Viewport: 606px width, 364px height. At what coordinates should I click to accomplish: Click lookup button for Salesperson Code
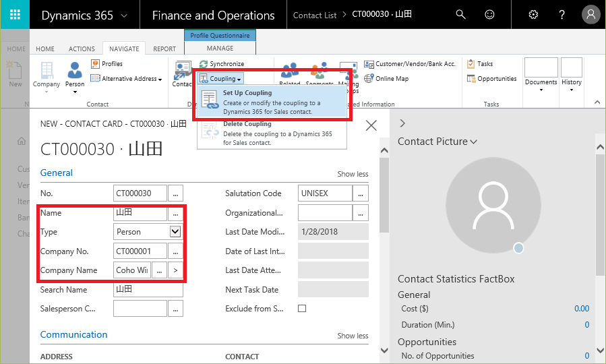click(175, 308)
